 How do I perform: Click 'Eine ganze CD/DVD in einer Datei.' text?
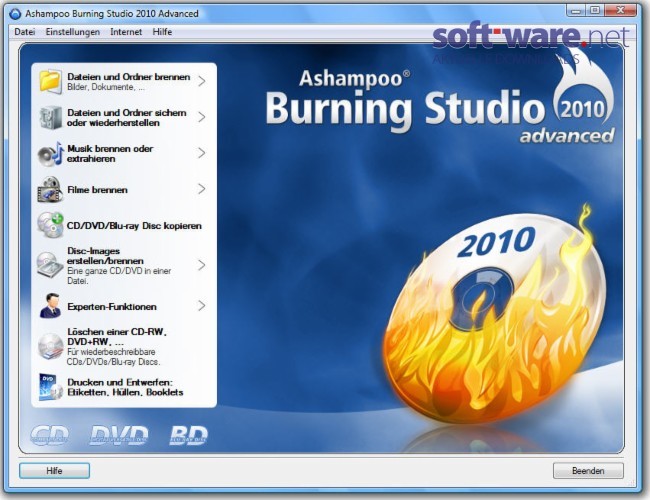(119, 276)
